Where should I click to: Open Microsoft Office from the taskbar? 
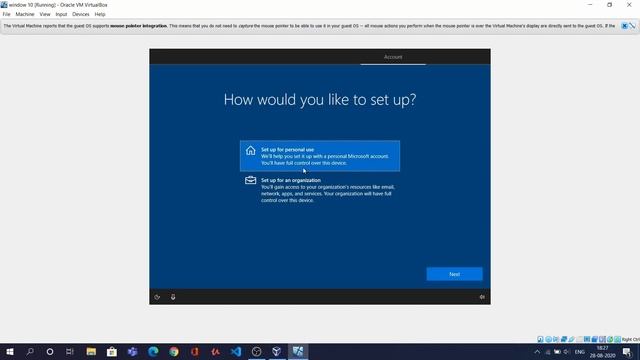point(195,351)
